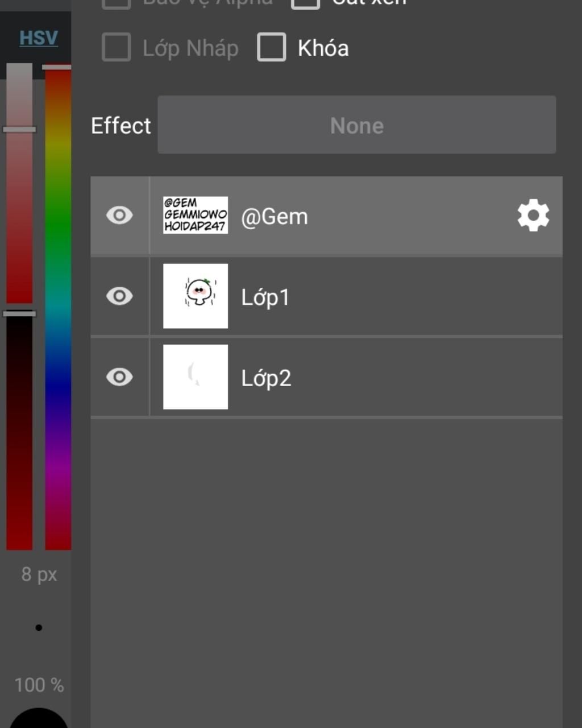Open settings gear for @Gem layer
Viewport: 582px width, 728px height.
tap(533, 216)
